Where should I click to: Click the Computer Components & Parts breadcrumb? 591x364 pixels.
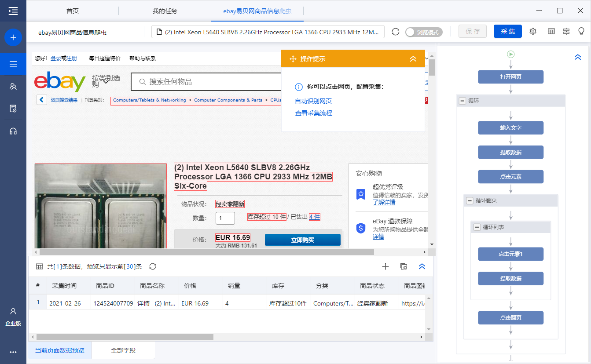(228, 100)
